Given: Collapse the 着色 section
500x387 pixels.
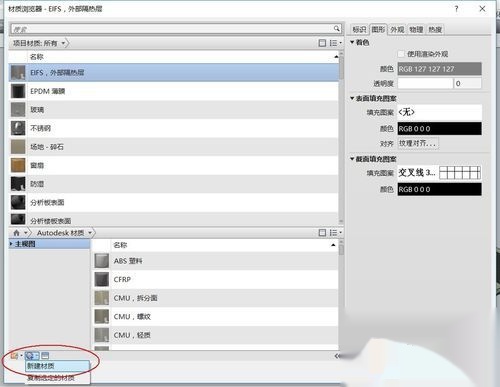Looking at the screenshot, I should [352, 42].
